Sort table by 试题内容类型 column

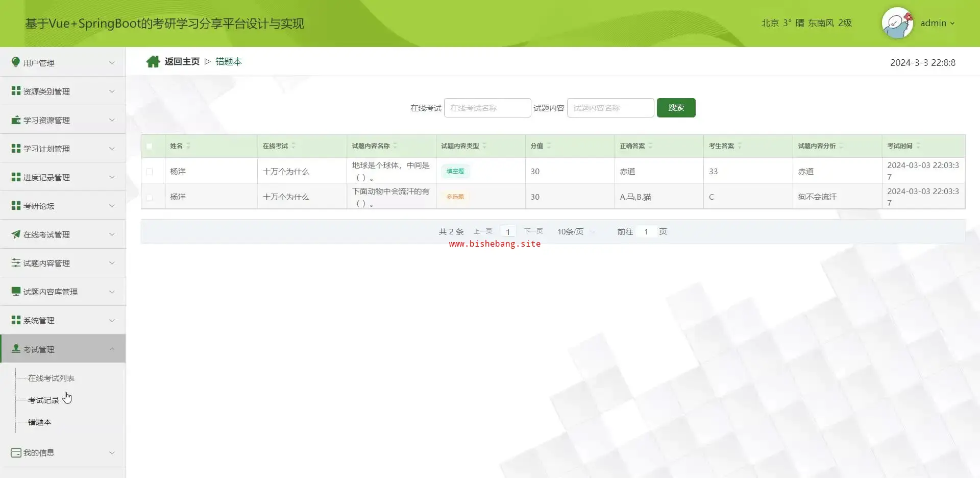[484, 146]
